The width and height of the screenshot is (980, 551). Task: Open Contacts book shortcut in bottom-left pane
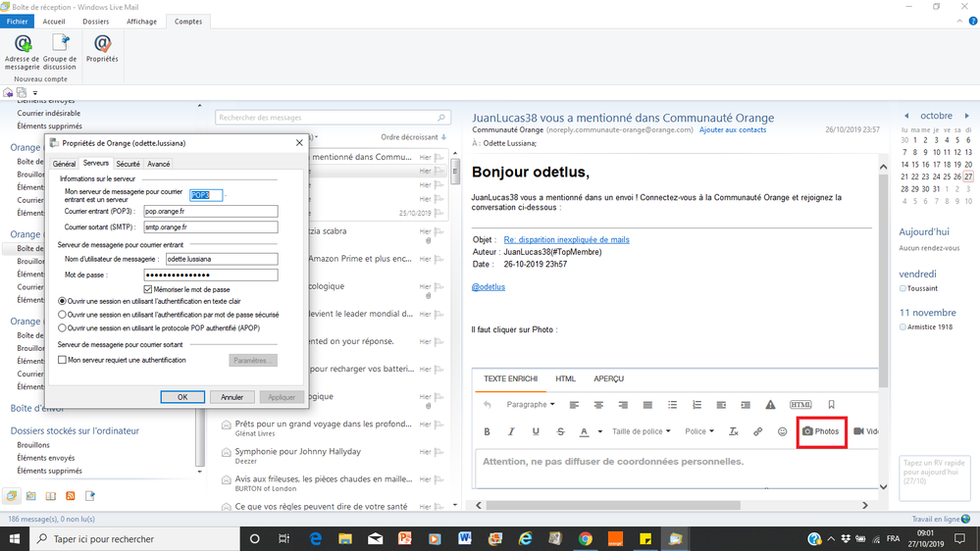pos(51,496)
